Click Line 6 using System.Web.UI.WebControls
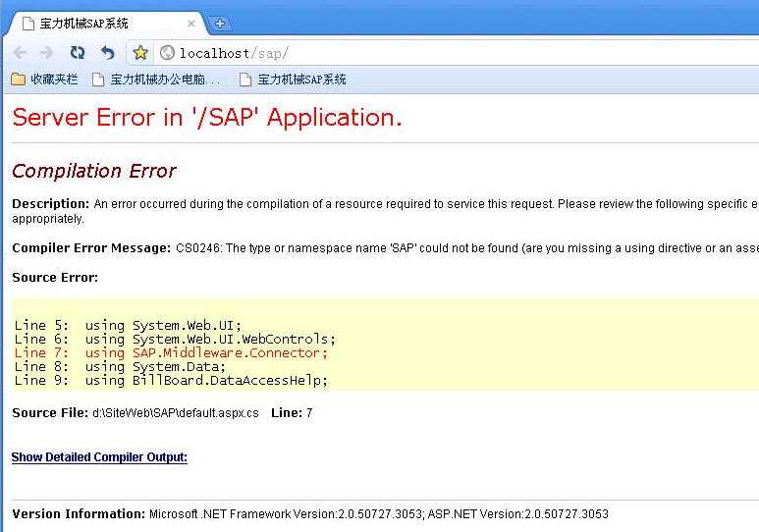 tap(175, 339)
